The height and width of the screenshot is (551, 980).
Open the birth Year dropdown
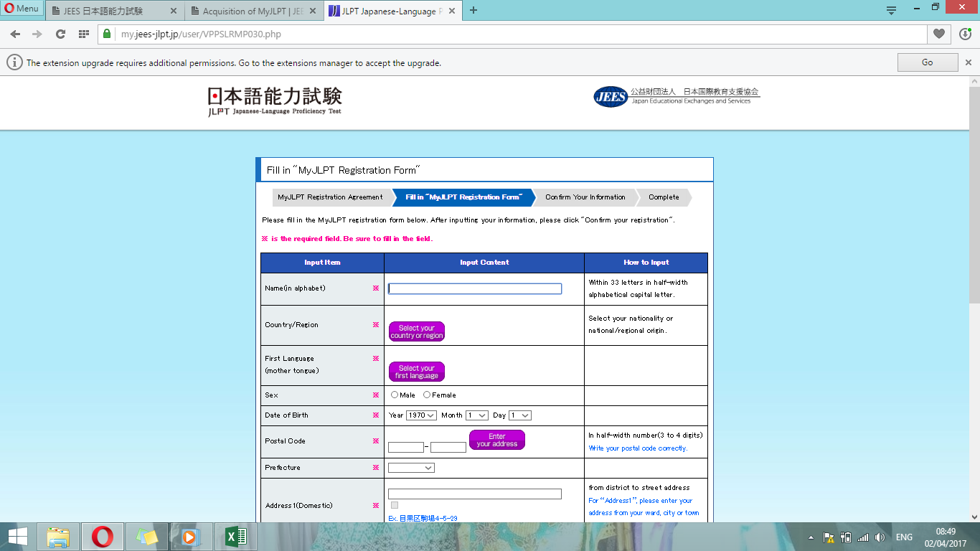click(x=421, y=415)
